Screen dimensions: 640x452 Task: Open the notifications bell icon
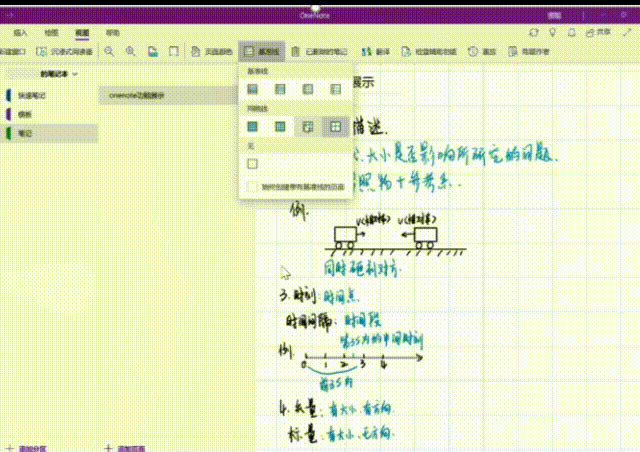click(572, 33)
